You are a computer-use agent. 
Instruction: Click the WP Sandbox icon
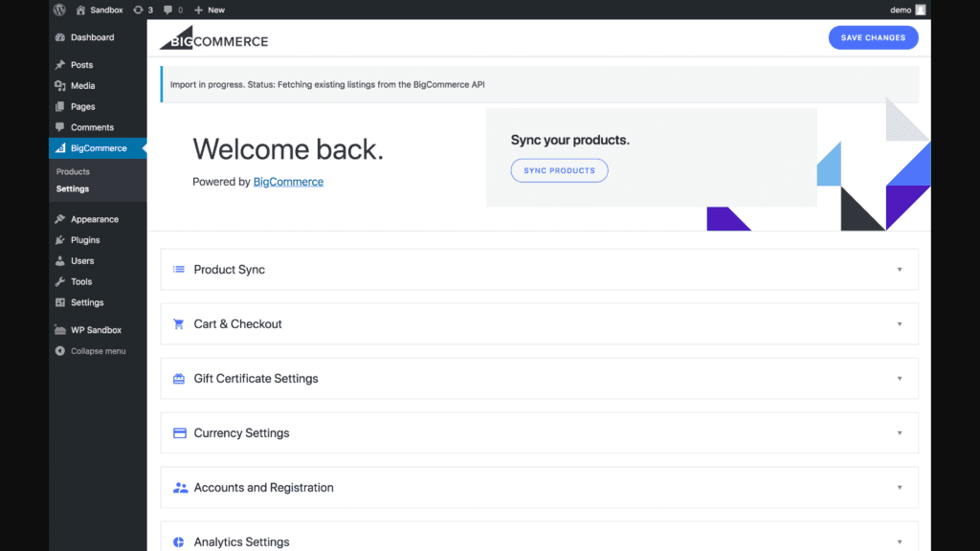coord(60,330)
